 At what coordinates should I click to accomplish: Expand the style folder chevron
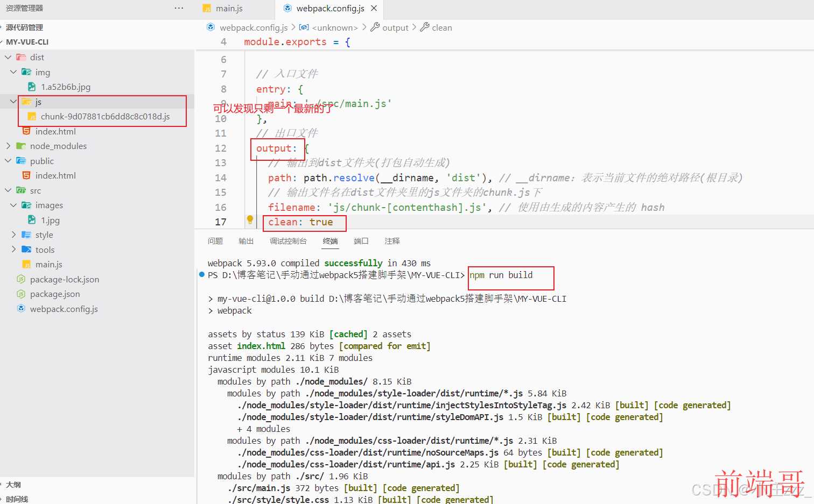13,235
